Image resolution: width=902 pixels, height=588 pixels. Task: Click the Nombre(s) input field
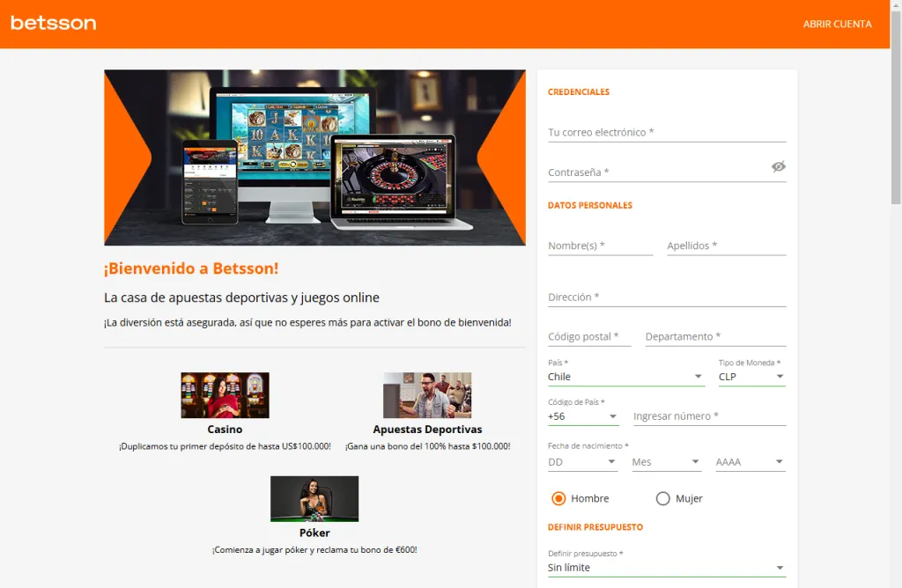[599, 246]
